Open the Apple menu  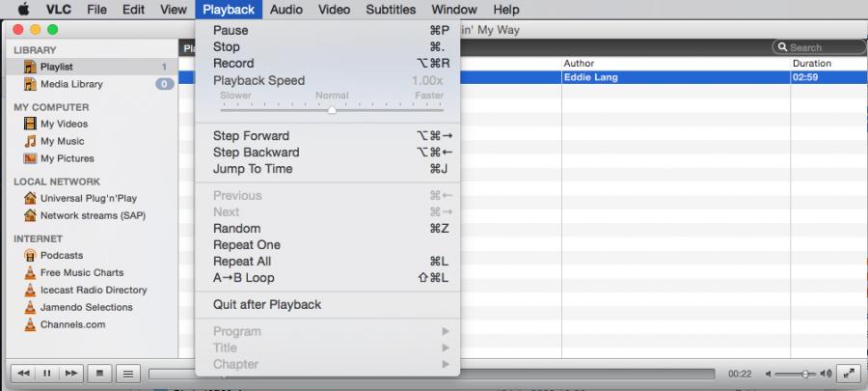coord(24,10)
